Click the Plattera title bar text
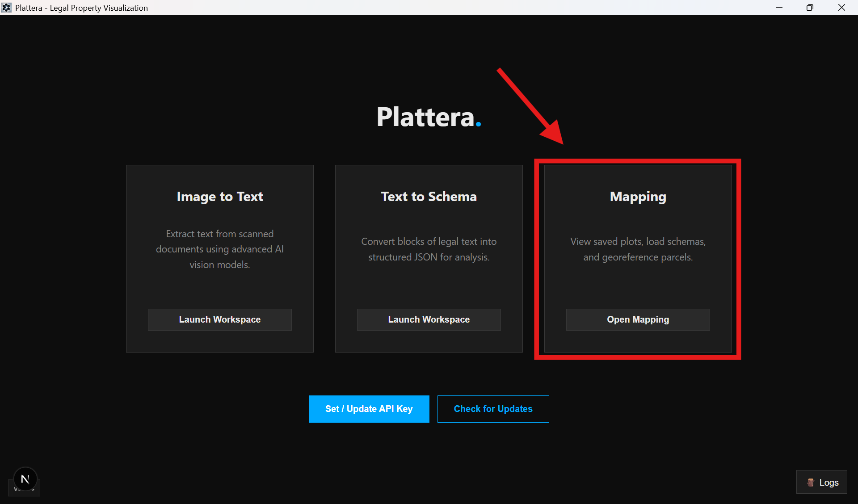The width and height of the screenshot is (858, 504). pos(81,8)
